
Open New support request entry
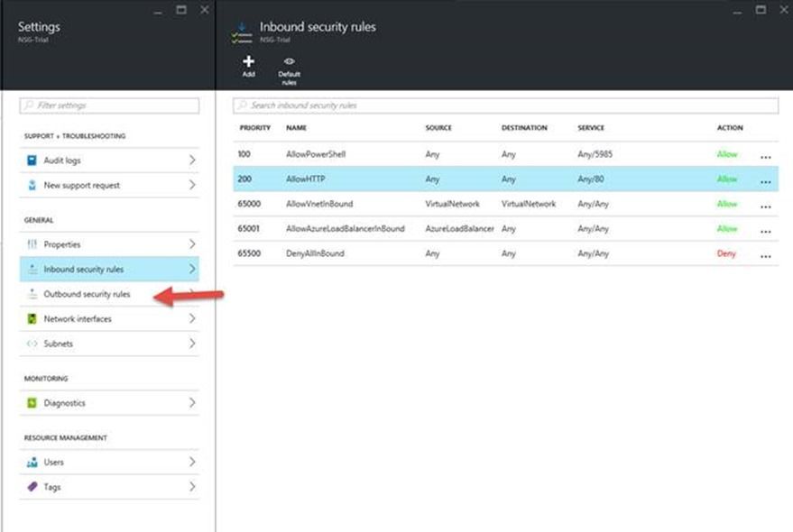coord(109,185)
